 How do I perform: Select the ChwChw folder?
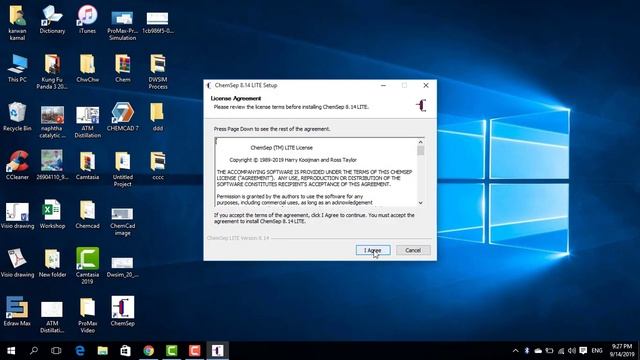pyautogui.click(x=87, y=68)
